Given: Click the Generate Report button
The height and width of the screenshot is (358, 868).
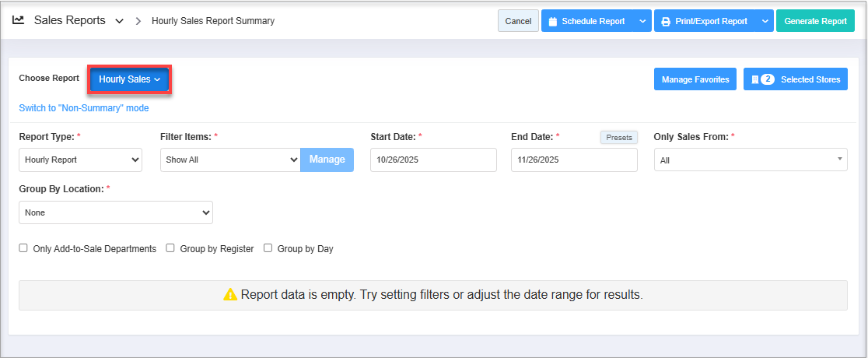Looking at the screenshot, I should (815, 21).
